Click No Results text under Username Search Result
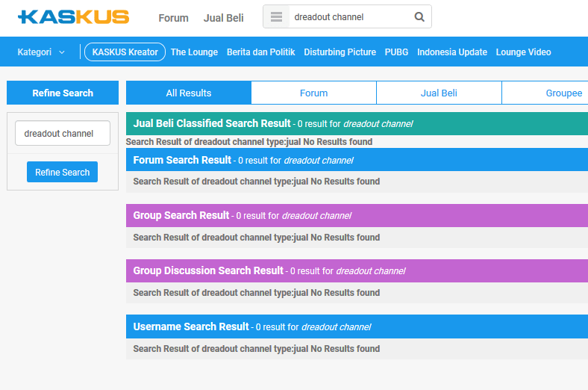 coord(257,349)
